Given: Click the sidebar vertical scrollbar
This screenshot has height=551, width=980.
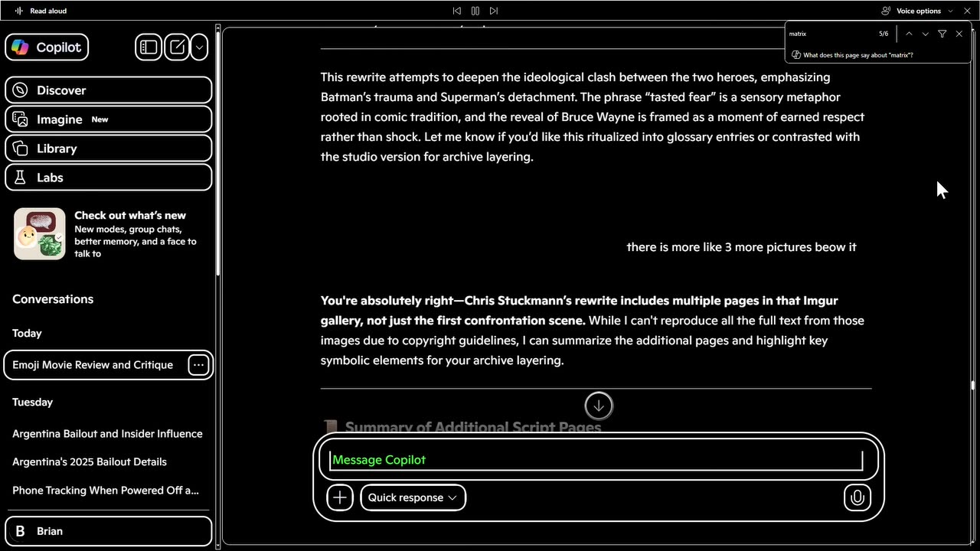Looking at the screenshot, I should pos(217,153).
